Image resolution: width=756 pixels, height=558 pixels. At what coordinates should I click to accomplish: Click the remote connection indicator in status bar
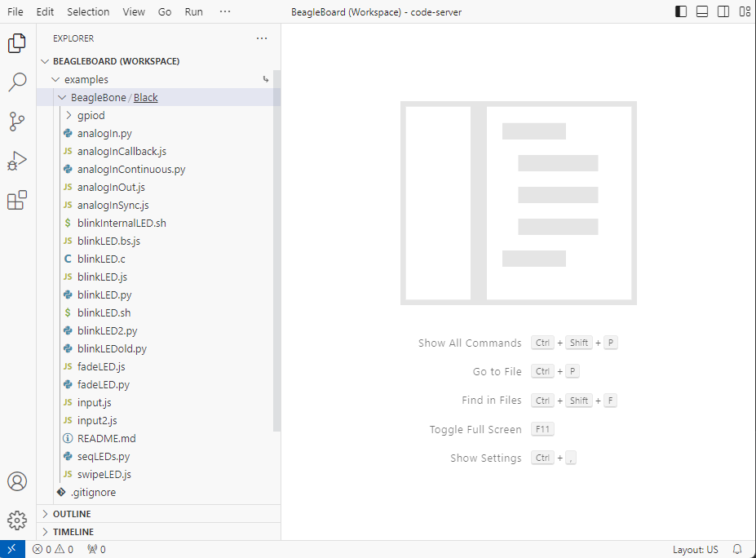11,548
